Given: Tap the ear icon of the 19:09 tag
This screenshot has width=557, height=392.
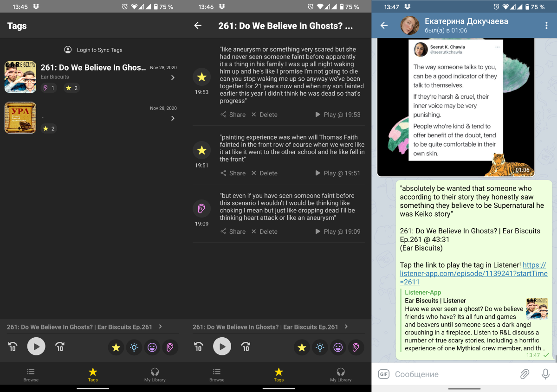Looking at the screenshot, I should (x=201, y=208).
